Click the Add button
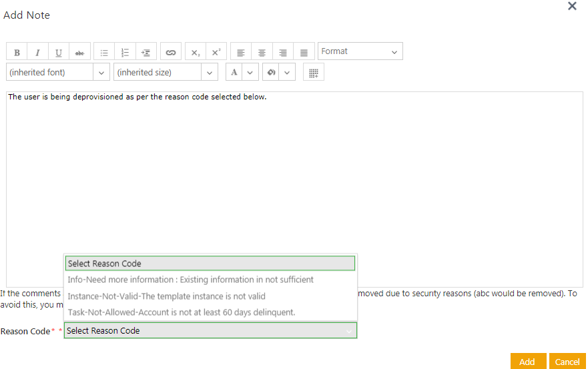The image size is (588, 369). (x=527, y=362)
